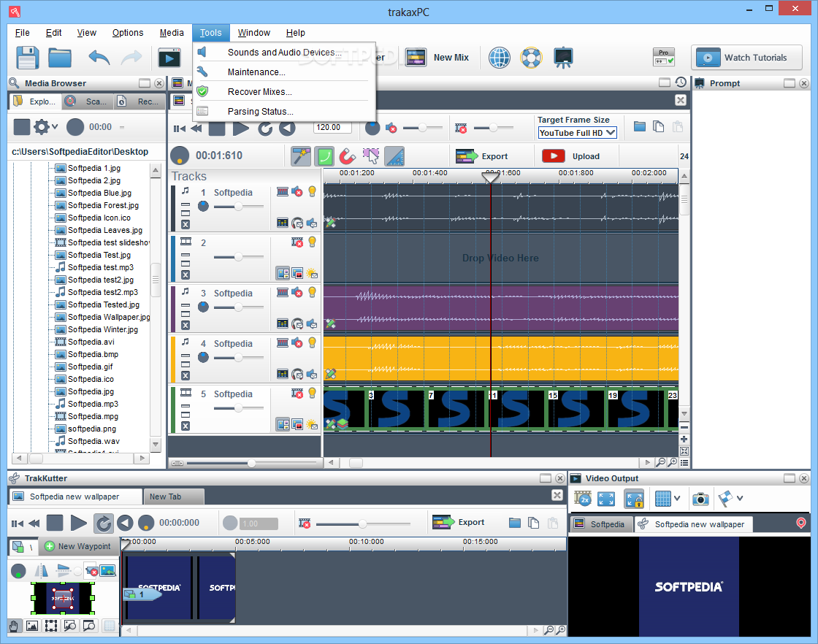The width and height of the screenshot is (818, 644).
Task: Click the Undo arrow icon
Action: (x=99, y=58)
